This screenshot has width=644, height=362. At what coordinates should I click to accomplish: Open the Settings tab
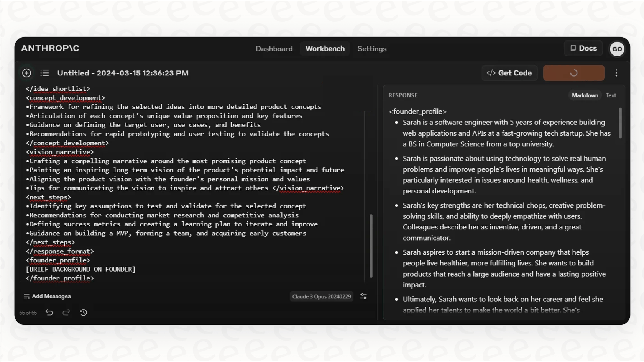click(x=372, y=49)
